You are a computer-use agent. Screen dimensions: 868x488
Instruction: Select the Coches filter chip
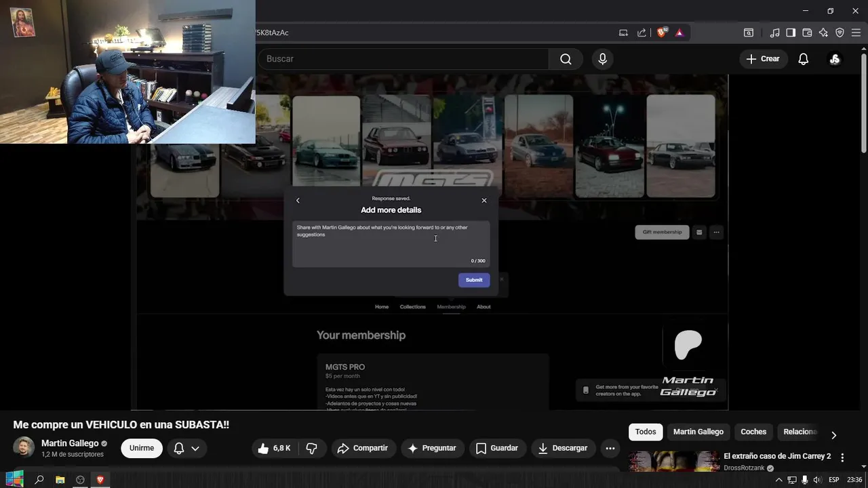point(753,432)
